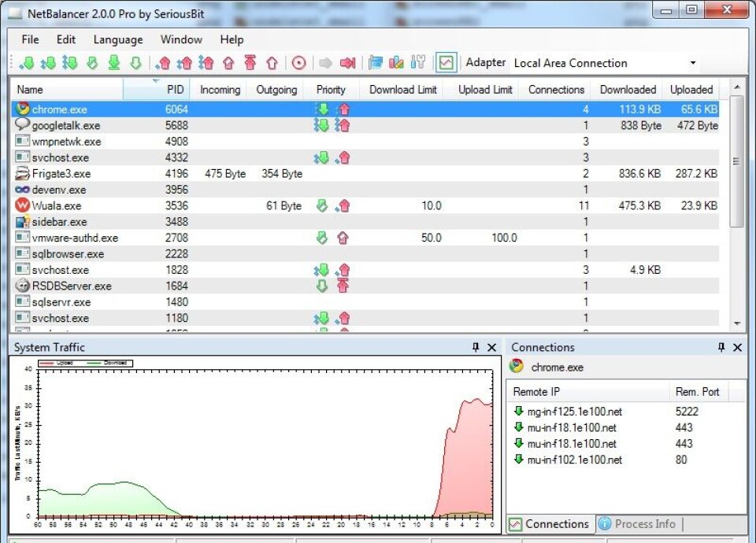The width and height of the screenshot is (756, 543).
Task: Click Wuala.exe download priority icon
Action: click(x=322, y=205)
